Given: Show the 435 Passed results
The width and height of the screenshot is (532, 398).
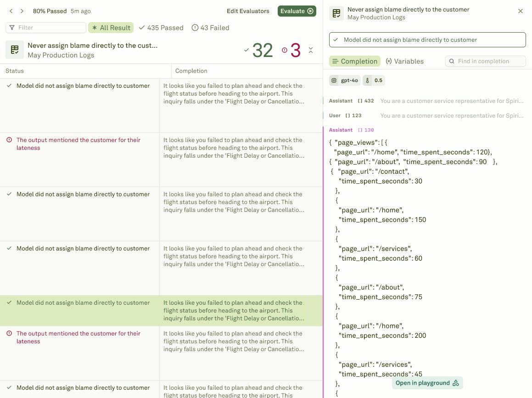Looking at the screenshot, I should [x=161, y=28].
